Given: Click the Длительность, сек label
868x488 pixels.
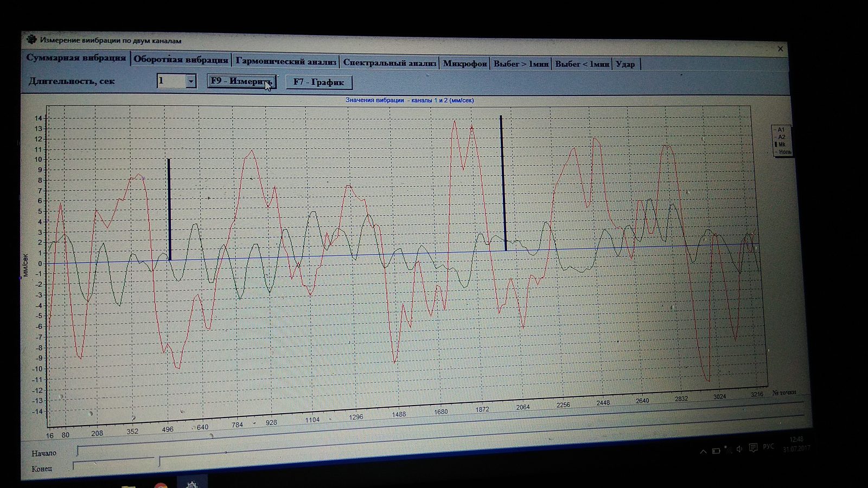Looking at the screenshot, I should 72,81.
